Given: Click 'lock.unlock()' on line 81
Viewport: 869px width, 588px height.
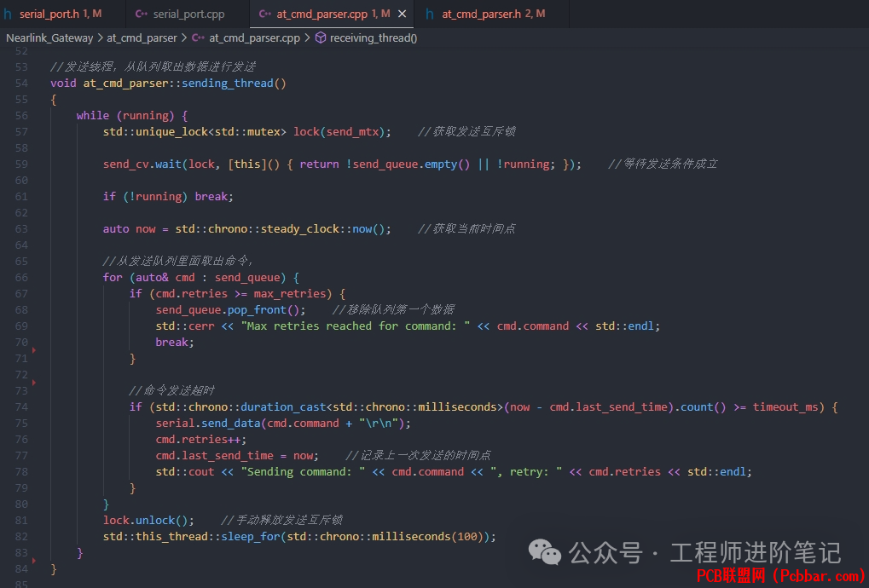Looking at the screenshot, I should [x=146, y=521].
